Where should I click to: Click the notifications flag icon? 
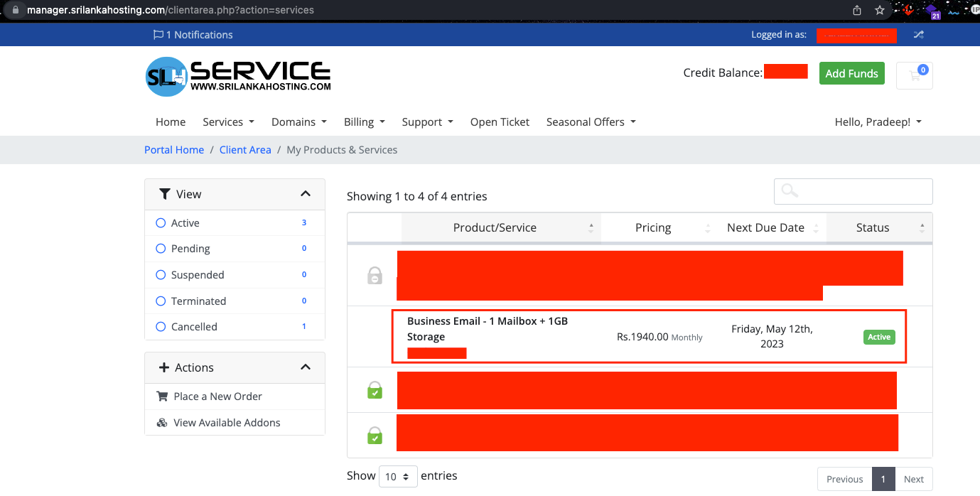pos(157,34)
